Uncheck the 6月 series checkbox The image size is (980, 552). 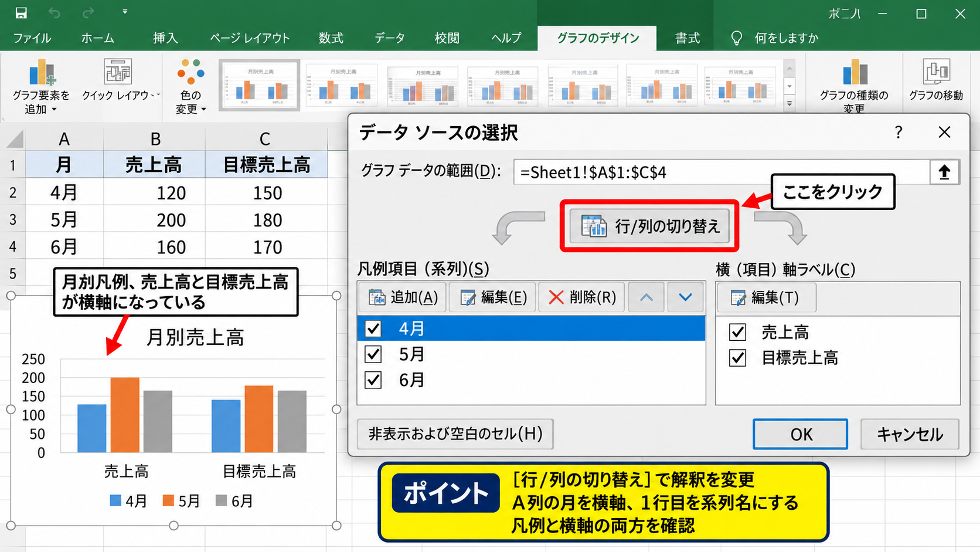pos(373,380)
